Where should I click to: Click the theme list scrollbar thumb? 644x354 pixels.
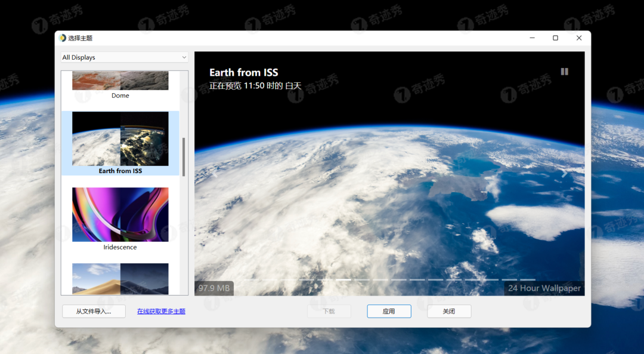pos(184,156)
